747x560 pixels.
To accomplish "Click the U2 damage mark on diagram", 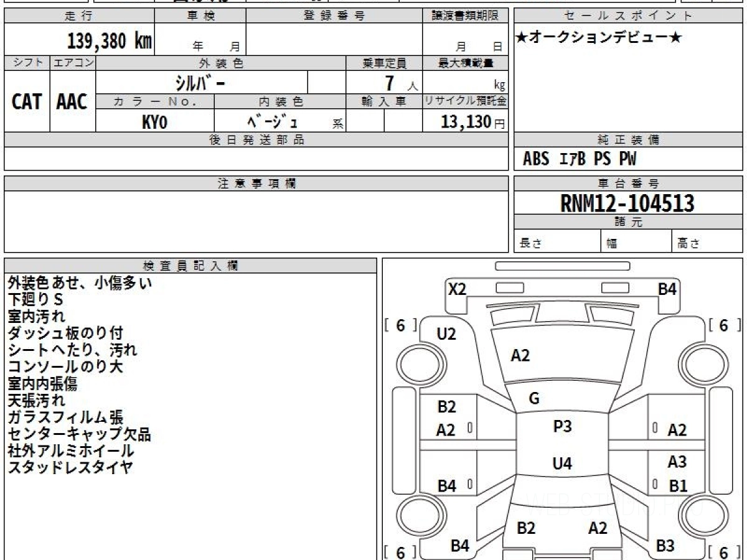I will coord(446,334).
